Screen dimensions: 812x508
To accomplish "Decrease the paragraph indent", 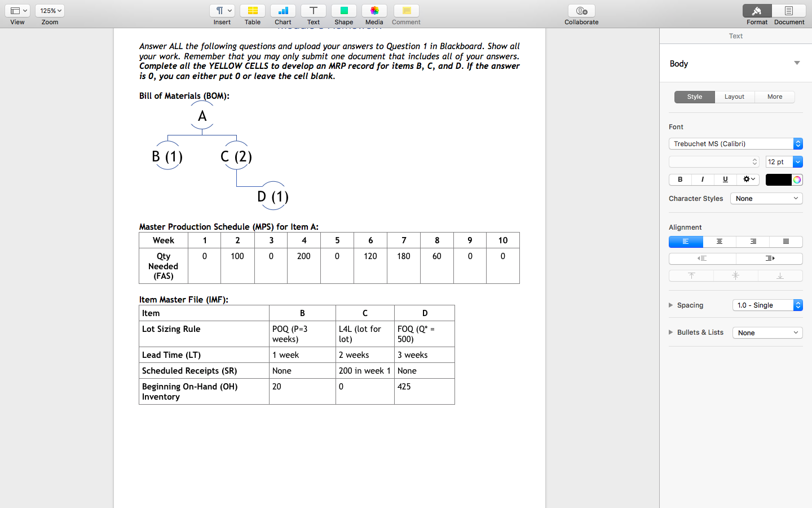I will pos(702,259).
